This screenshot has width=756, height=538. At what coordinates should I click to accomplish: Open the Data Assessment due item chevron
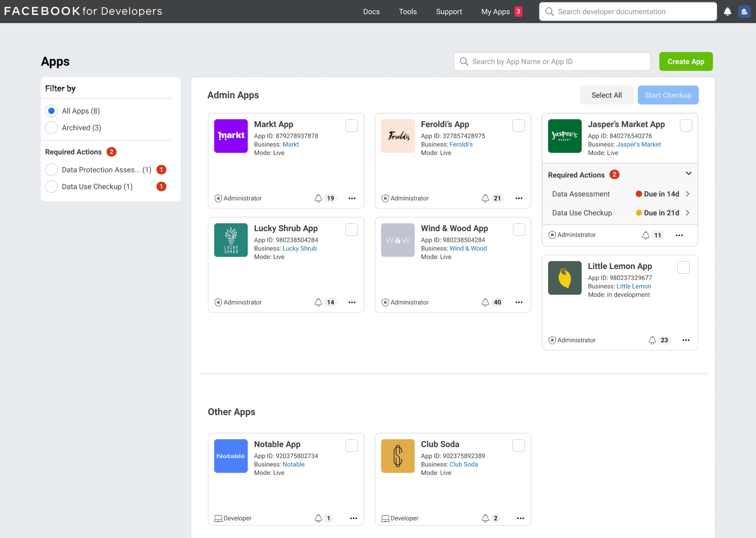coord(688,194)
